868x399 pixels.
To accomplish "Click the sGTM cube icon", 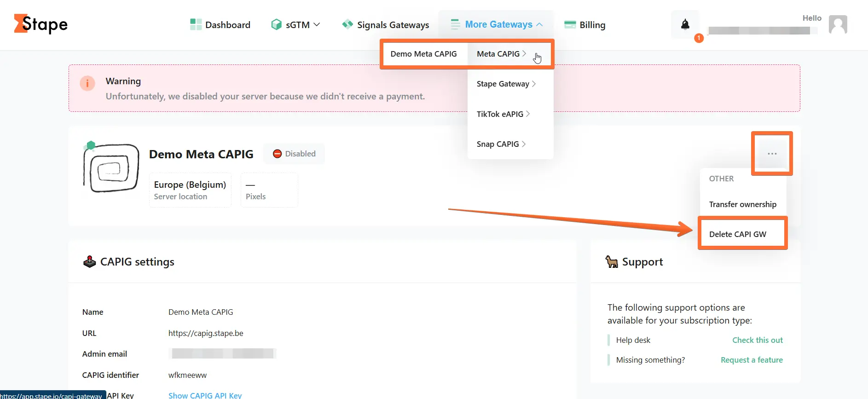I will click(x=276, y=24).
